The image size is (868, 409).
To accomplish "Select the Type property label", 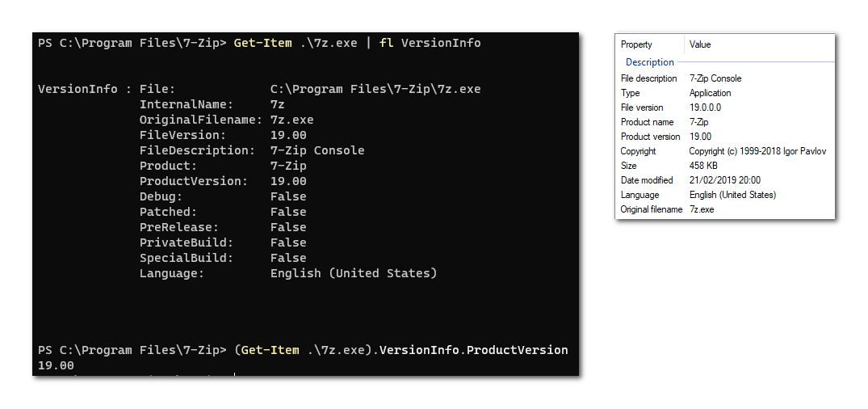I will pyautogui.click(x=630, y=93).
